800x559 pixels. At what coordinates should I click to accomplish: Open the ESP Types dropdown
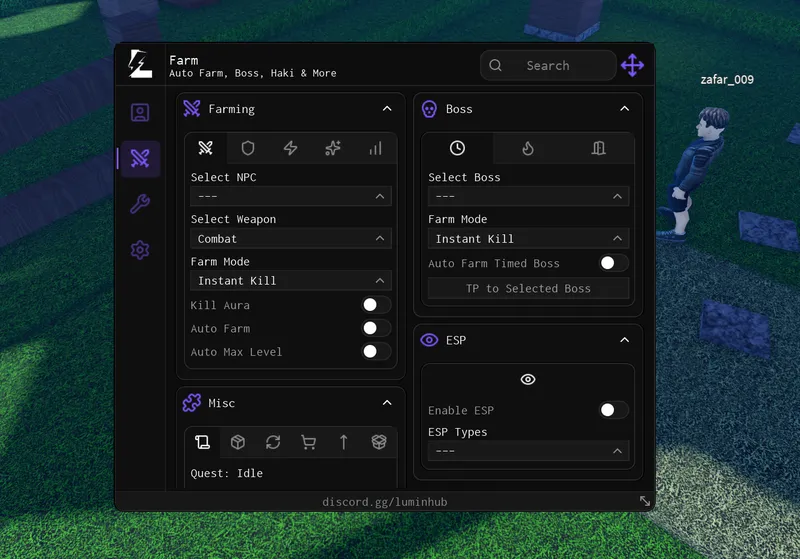tap(528, 451)
